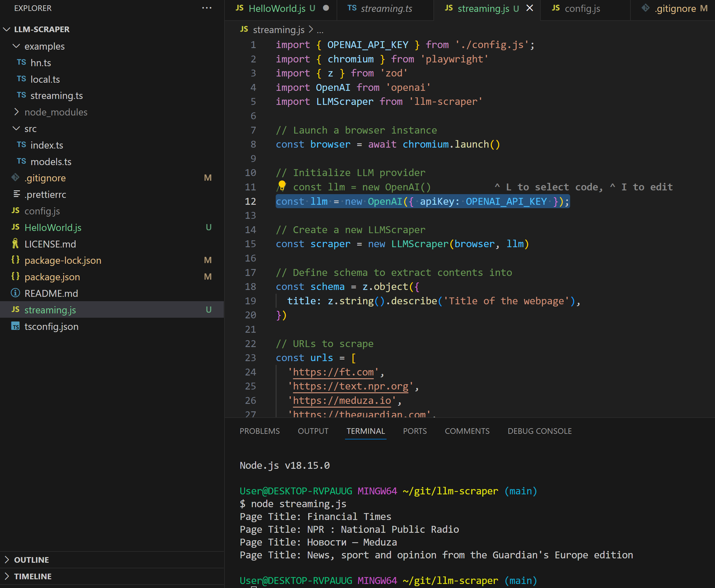Viewport: 715px width, 588px height.
Task: Click the U status badge beside HelloWorld.js
Action: [208, 227]
